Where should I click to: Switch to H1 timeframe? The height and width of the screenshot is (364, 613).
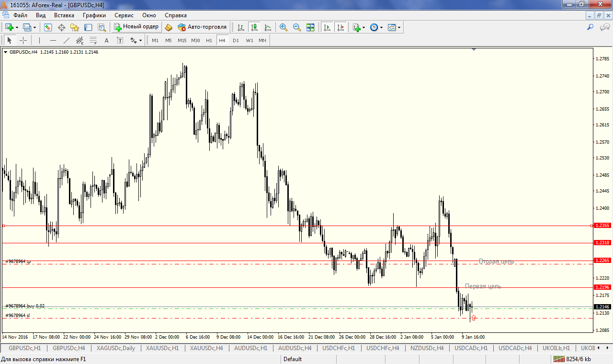209,40
